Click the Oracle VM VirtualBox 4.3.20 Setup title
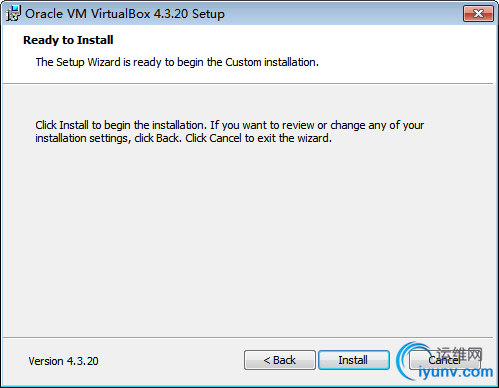 [125, 14]
